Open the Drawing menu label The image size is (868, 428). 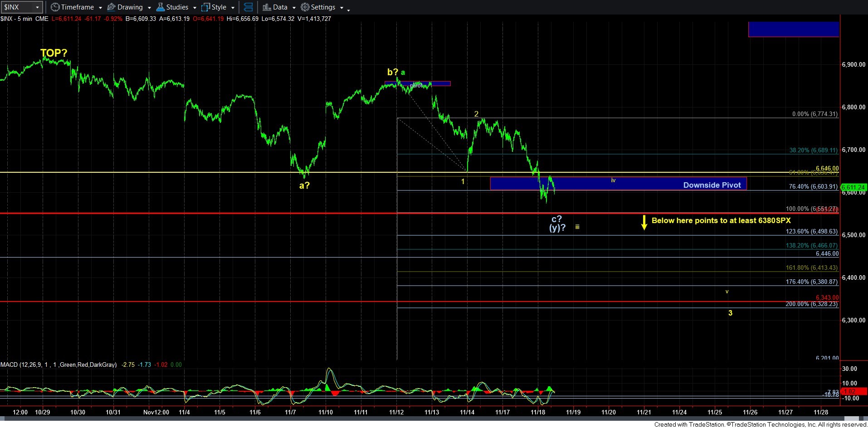click(130, 7)
